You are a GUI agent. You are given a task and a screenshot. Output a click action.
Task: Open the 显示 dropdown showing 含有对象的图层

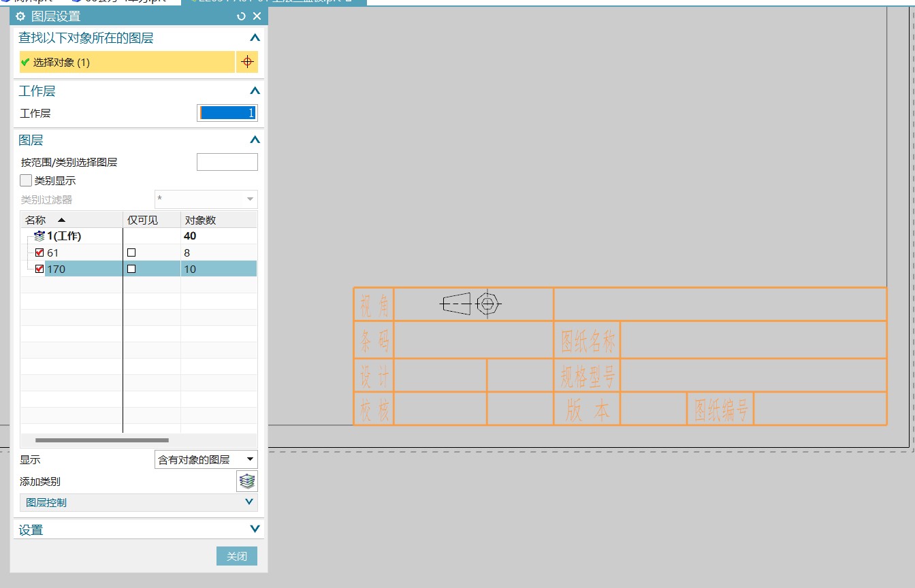tap(206, 459)
